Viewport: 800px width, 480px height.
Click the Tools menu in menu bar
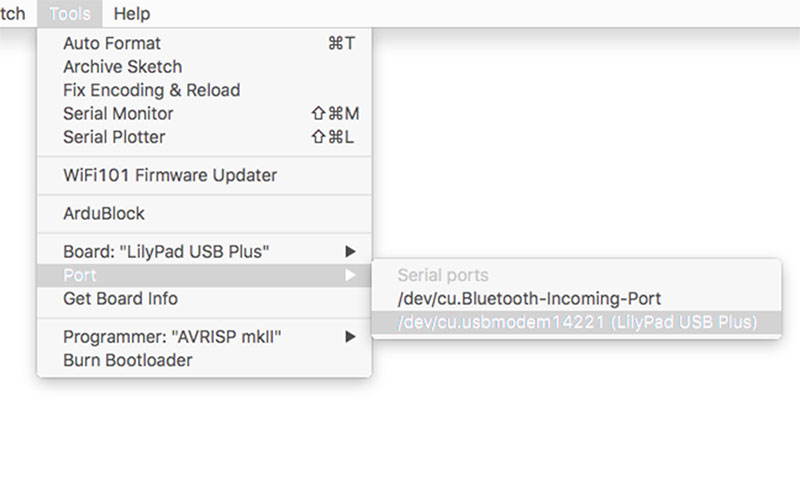pyautogui.click(x=69, y=14)
